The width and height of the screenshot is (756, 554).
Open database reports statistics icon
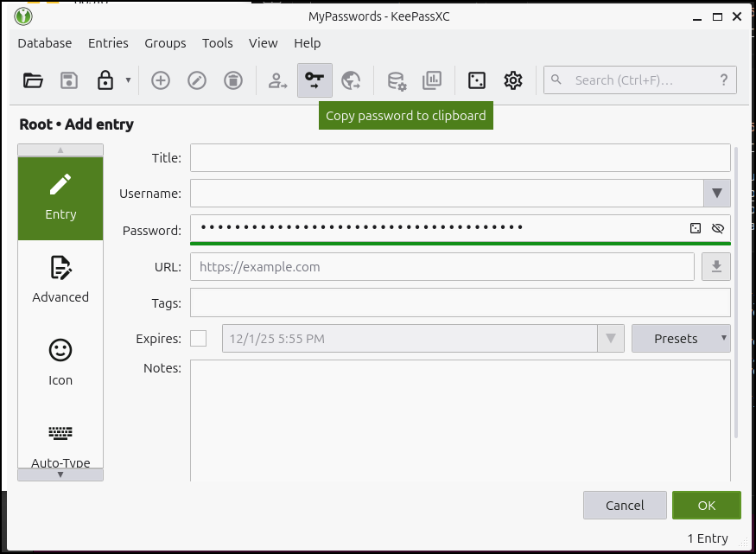(x=432, y=80)
